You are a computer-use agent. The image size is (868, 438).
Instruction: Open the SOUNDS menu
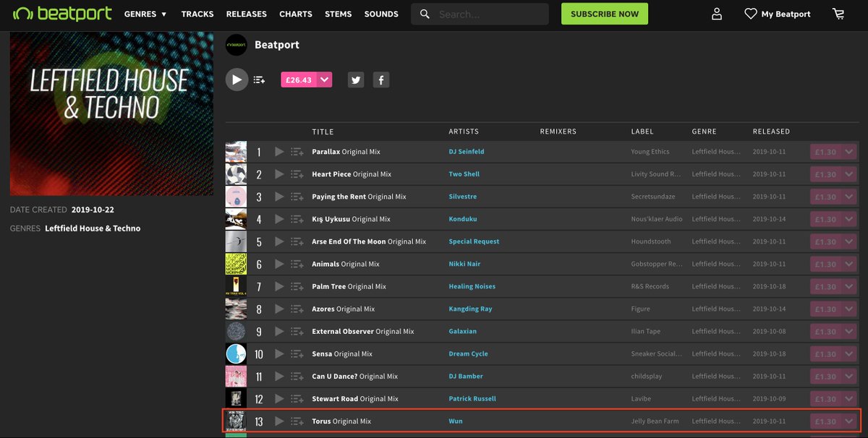coord(381,14)
